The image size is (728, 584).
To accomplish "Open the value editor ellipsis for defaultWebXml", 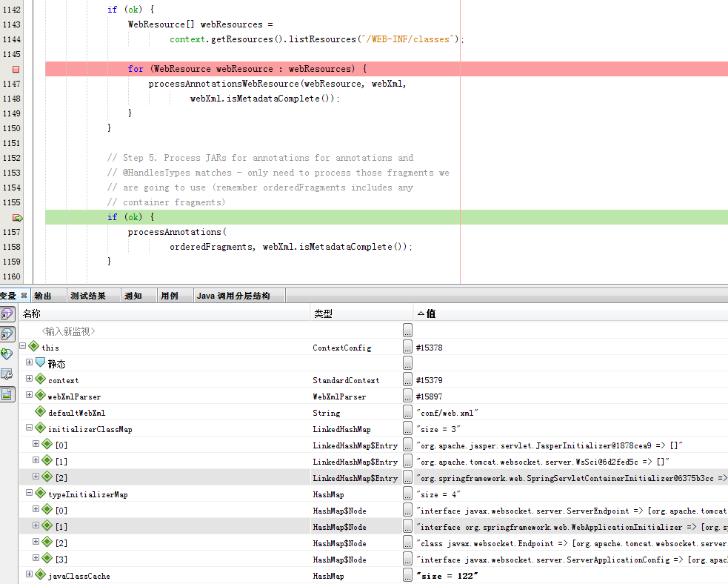I will (407, 411).
